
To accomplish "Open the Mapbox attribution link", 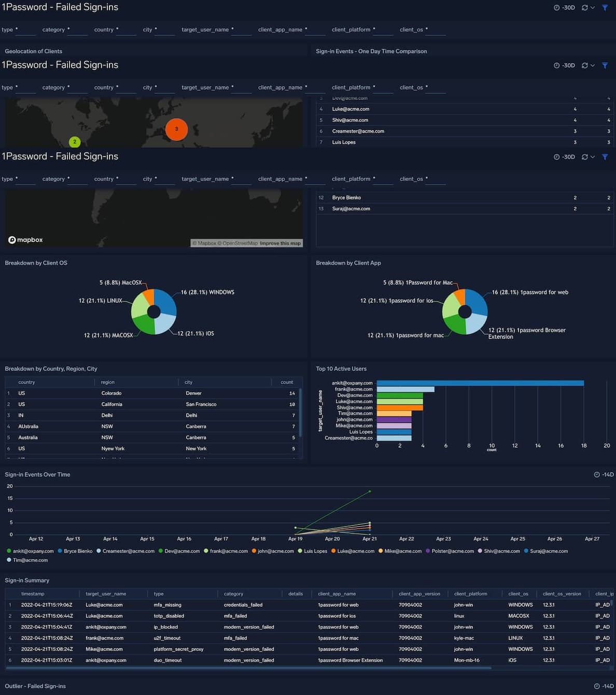I will click(204, 243).
